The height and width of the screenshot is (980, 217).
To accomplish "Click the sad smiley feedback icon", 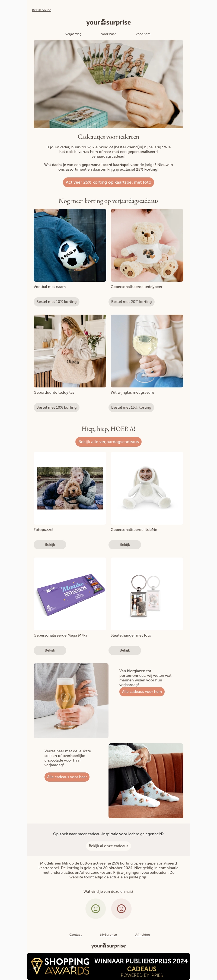I will 121,909.
